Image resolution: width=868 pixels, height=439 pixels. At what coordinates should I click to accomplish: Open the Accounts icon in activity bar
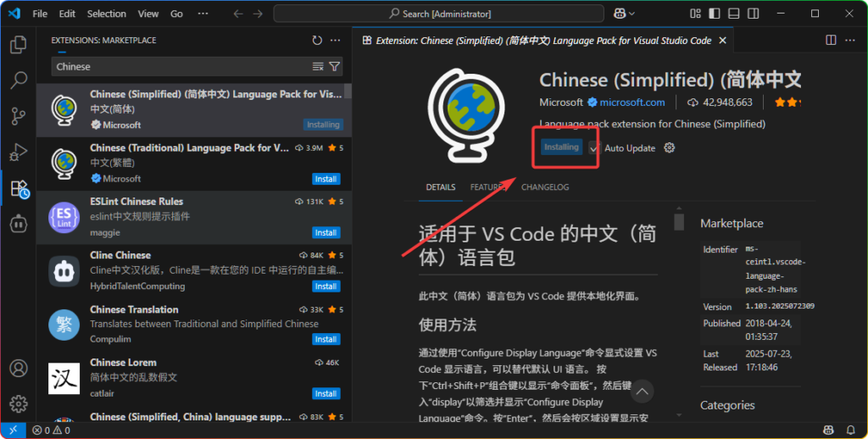(x=19, y=368)
